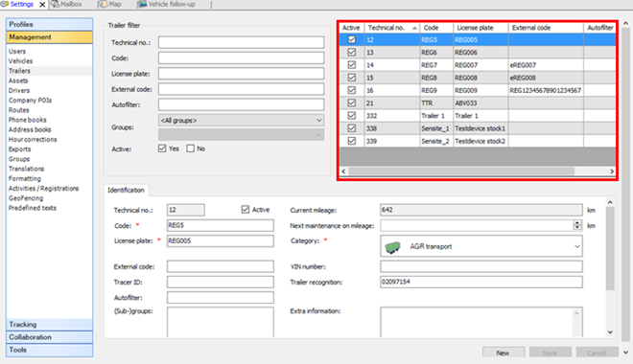Toggle Active checkbox for row 14

[x=352, y=65]
